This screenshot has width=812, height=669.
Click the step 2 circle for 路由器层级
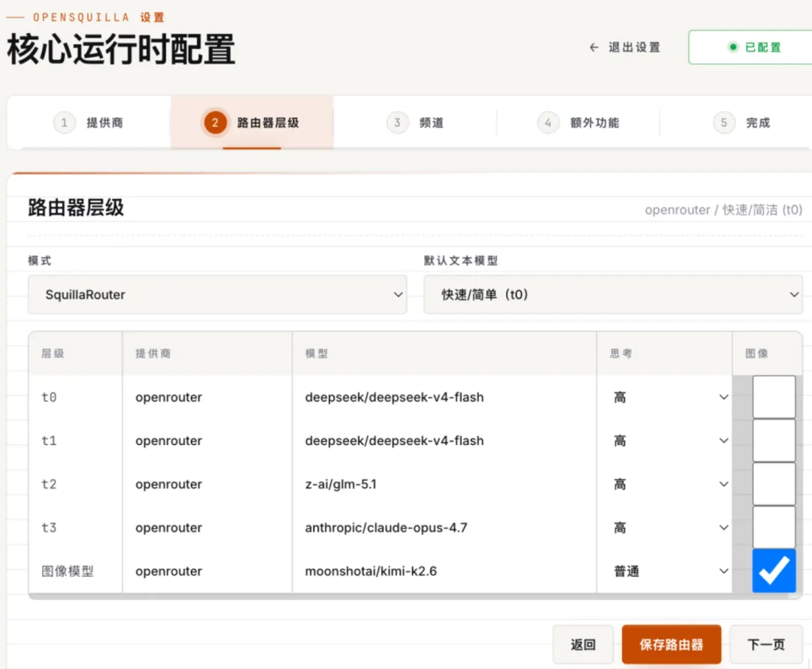point(215,123)
